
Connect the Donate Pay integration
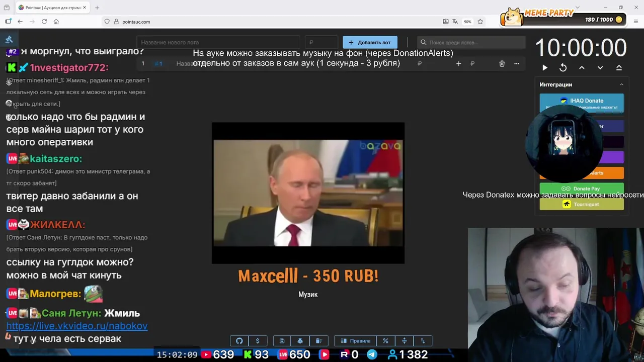click(x=582, y=189)
